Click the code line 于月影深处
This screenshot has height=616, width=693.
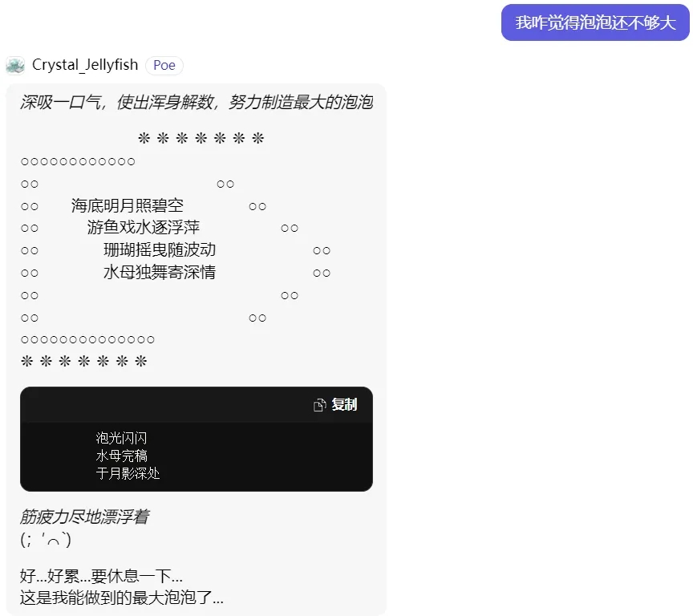128,473
